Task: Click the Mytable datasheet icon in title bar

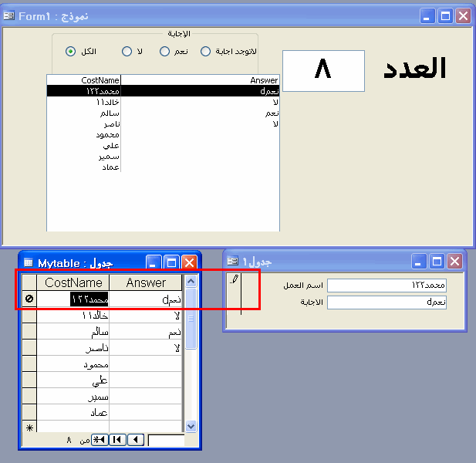Action: coord(29,262)
